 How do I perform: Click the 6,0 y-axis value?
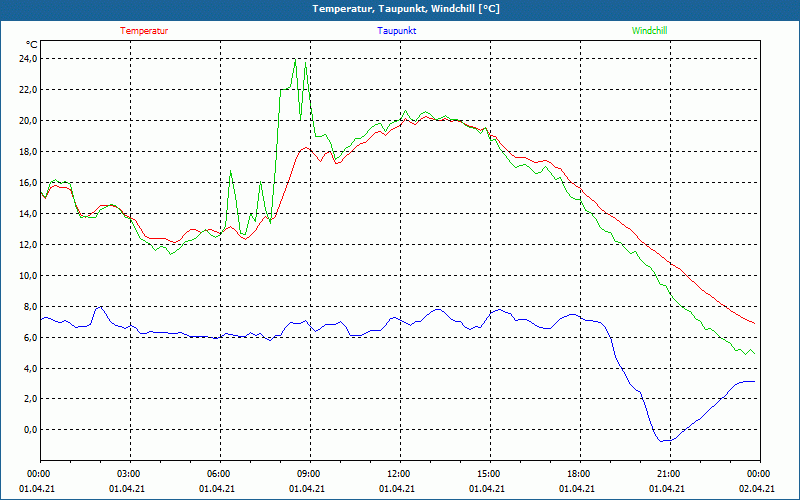click(30, 337)
